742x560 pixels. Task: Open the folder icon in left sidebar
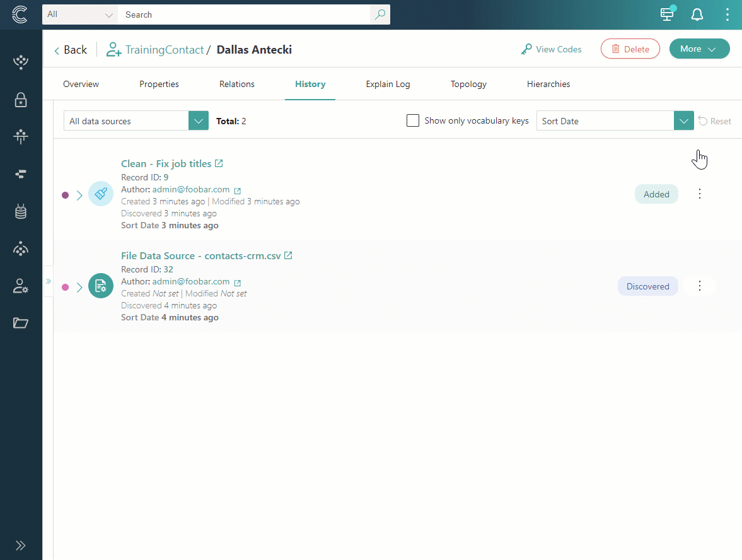[x=21, y=323]
